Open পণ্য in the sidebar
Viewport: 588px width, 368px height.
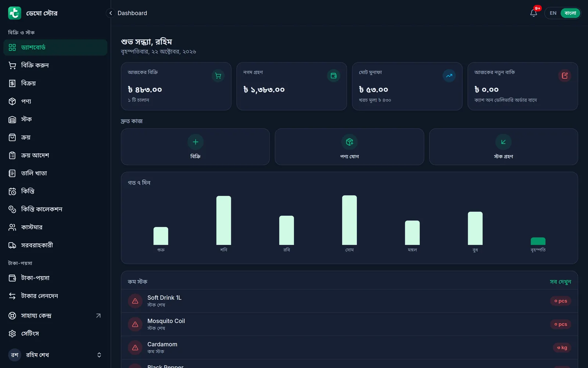[x=55, y=101]
